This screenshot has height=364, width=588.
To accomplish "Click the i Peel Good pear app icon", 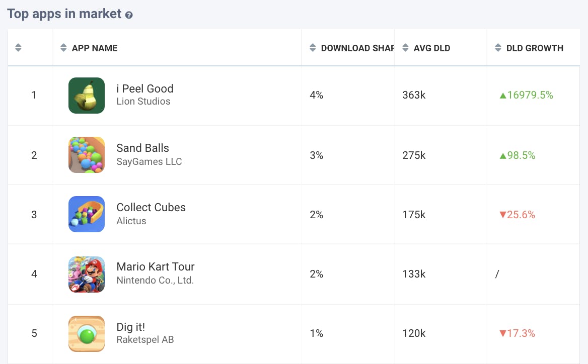I will click(87, 96).
